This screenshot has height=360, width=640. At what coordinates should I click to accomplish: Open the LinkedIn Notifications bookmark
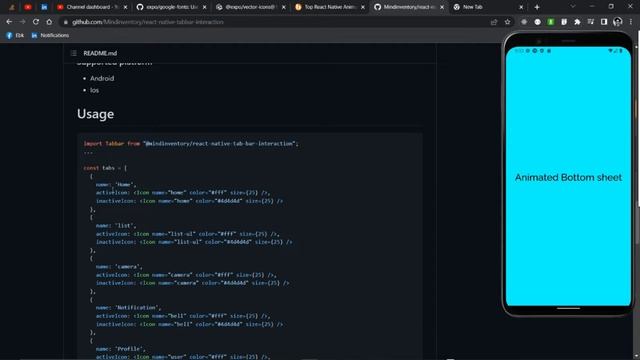pyautogui.click(x=50, y=36)
